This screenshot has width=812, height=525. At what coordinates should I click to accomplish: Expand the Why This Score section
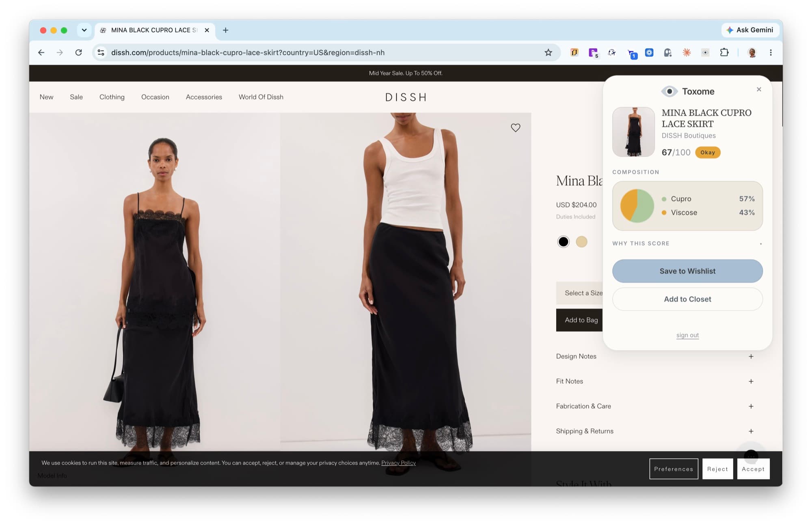[x=687, y=243]
